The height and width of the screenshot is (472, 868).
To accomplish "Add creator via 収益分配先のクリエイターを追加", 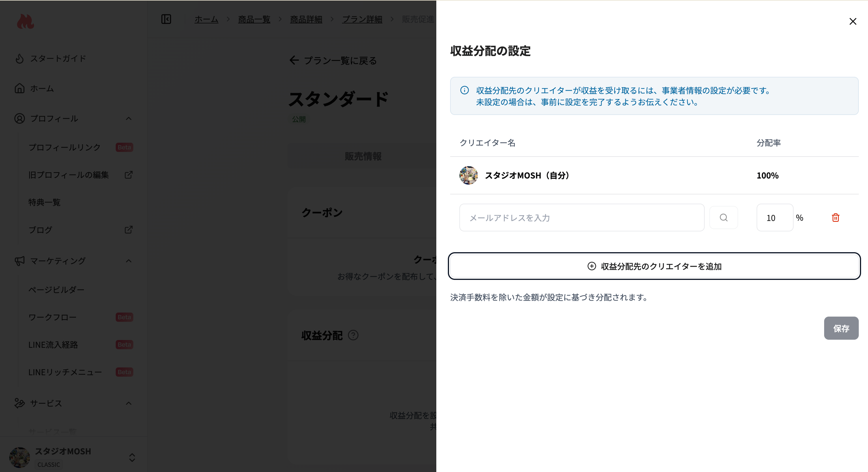I will pos(654,266).
